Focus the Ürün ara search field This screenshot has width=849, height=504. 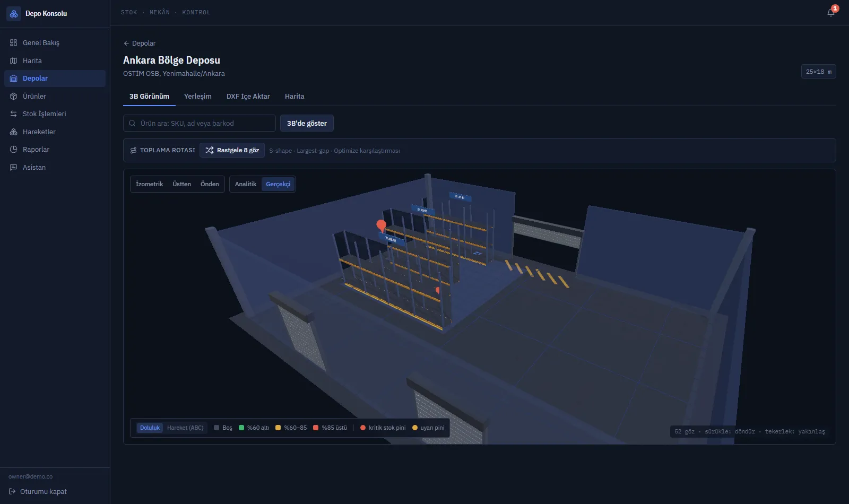pyautogui.click(x=200, y=123)
